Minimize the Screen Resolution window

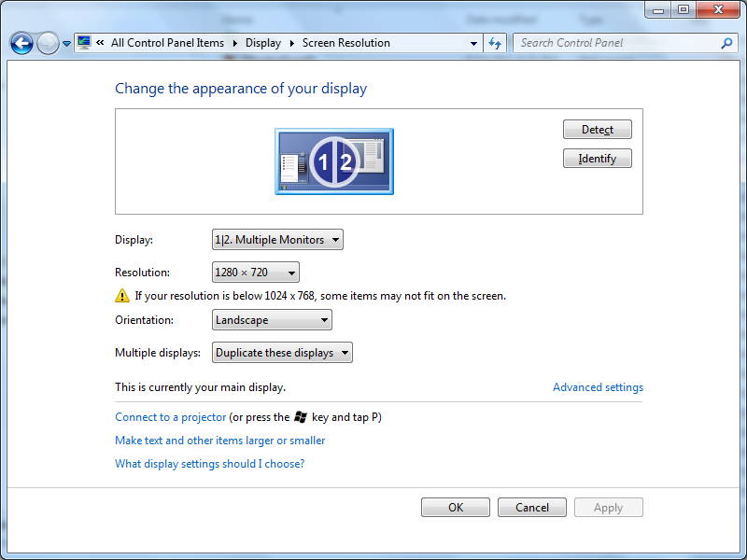coord(658,9)
